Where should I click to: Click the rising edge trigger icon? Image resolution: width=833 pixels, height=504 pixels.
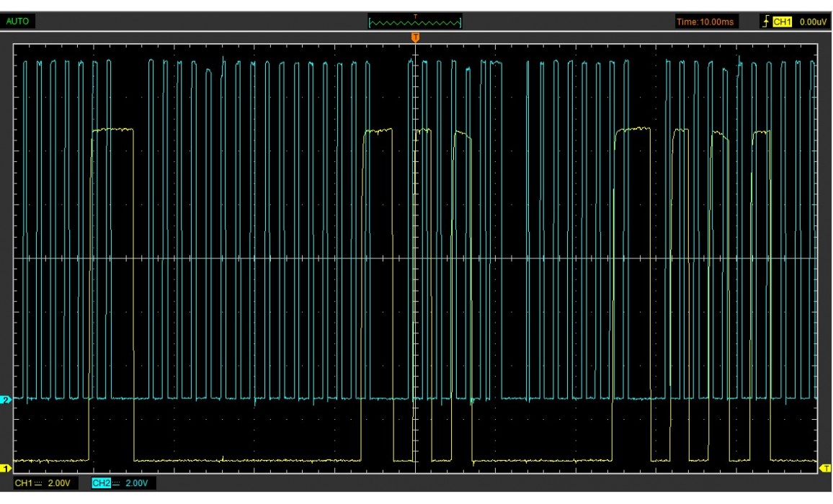coord(765,22)
